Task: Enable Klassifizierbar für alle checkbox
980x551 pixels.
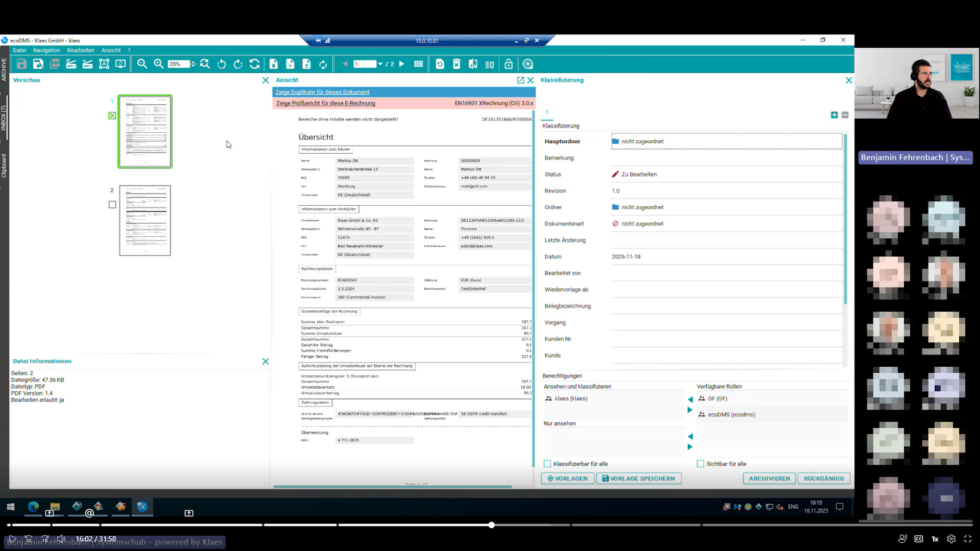Action: click(x=548, y=464)
